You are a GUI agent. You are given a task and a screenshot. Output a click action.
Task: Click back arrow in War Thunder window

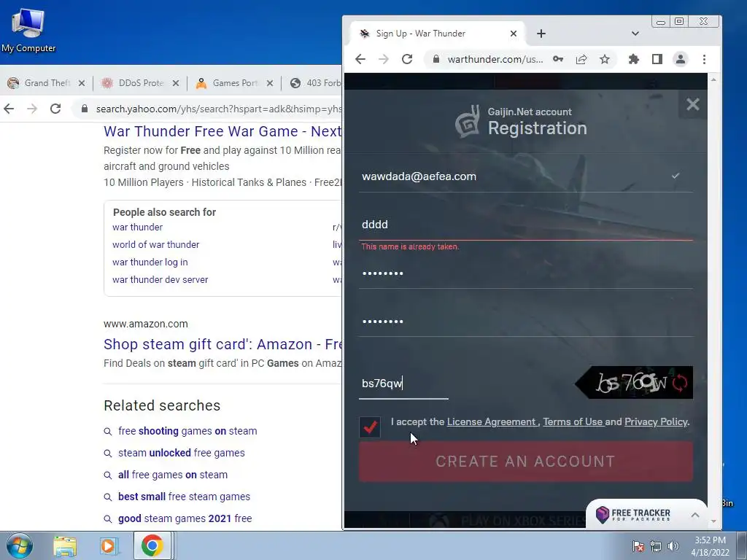pos(360,59)
